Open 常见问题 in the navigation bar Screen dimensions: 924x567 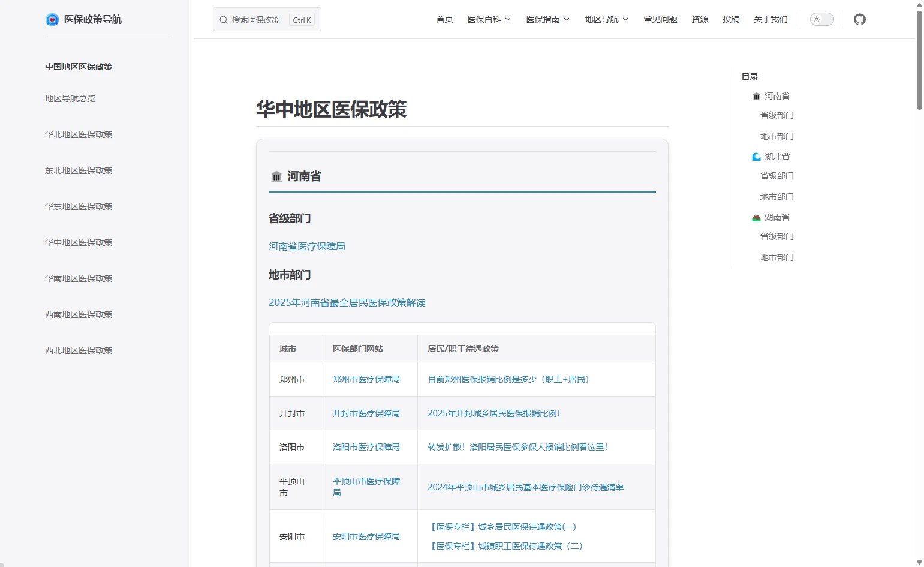(660, 20)
